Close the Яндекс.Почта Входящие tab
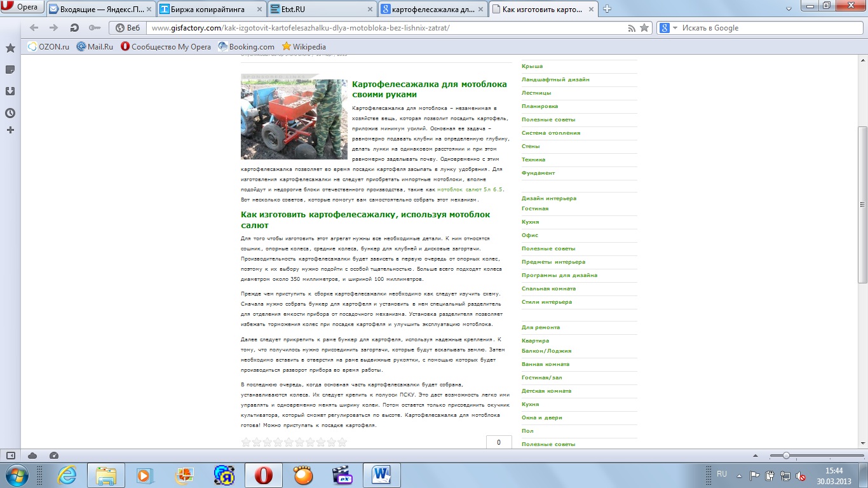The image size is (868, 488). coord(149,10)
